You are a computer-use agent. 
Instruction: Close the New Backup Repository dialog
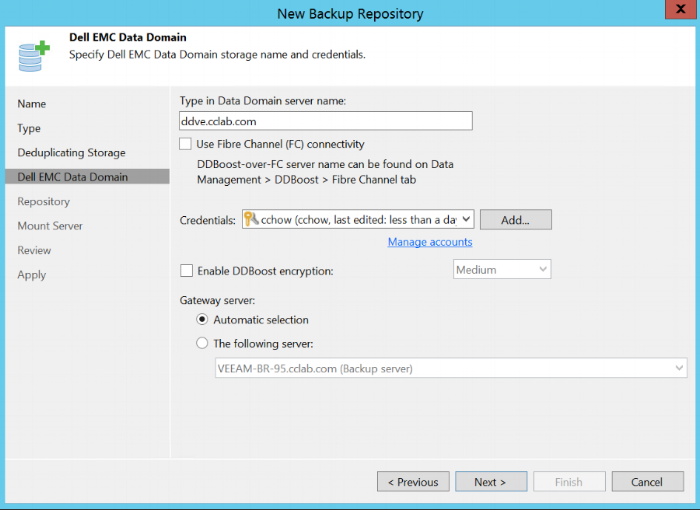point(680,9)
